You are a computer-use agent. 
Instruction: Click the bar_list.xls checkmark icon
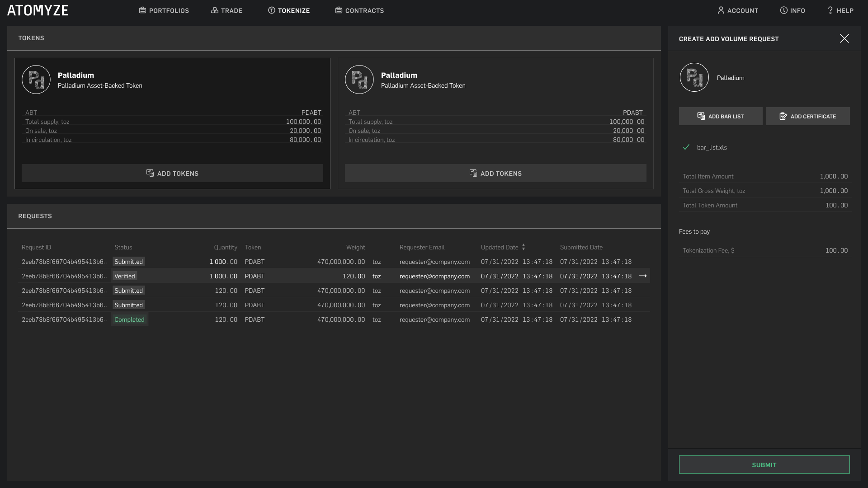coord(686,147)
